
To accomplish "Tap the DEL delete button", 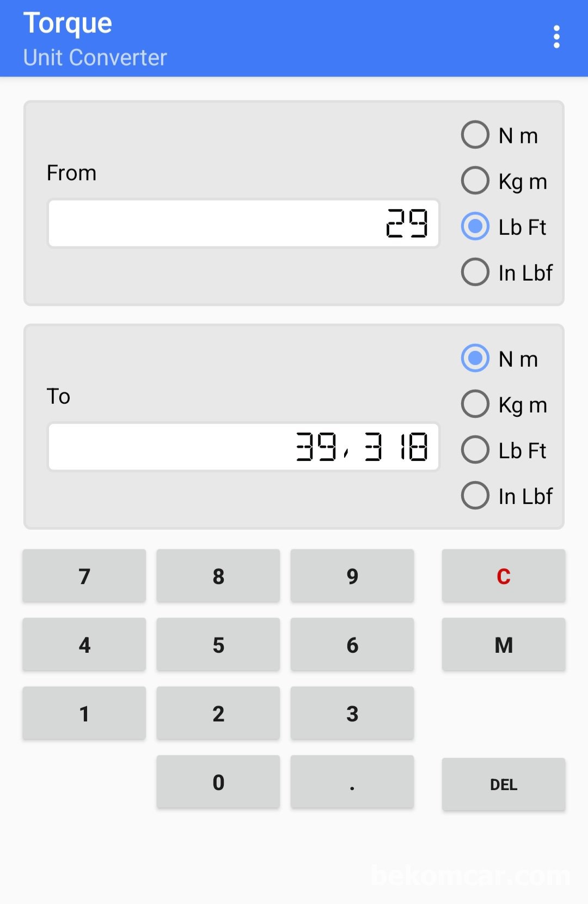I will 503,784.
